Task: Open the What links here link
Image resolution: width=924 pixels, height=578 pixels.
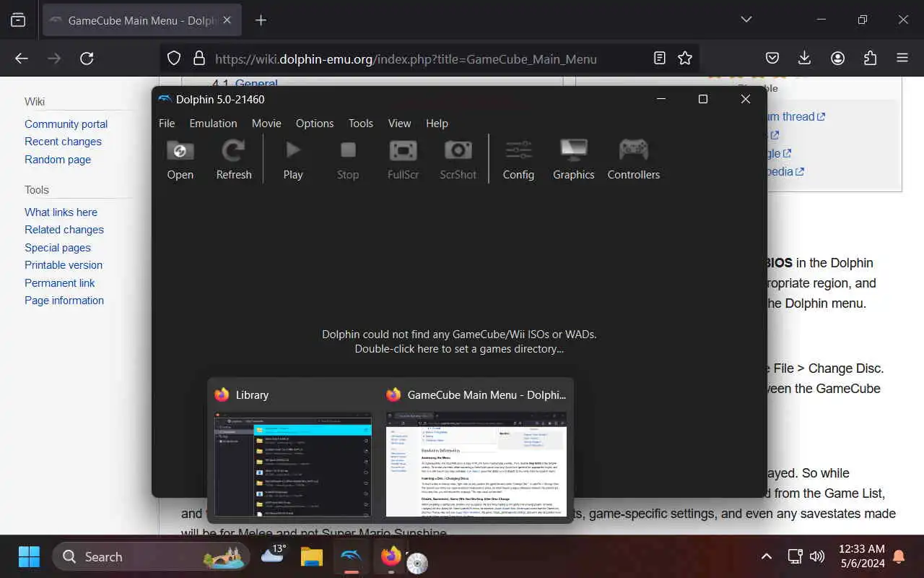Action: pos(61,212)
